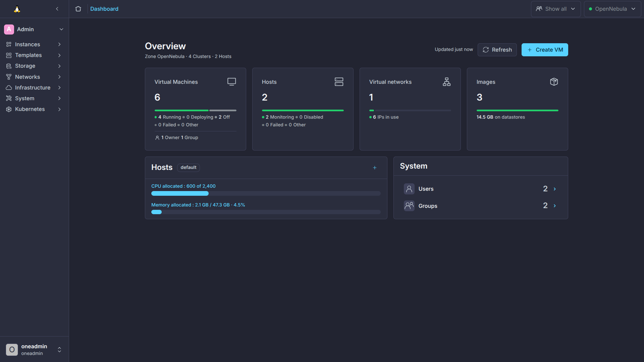Open the Infrastructure menu item

(x=34, y=88)
